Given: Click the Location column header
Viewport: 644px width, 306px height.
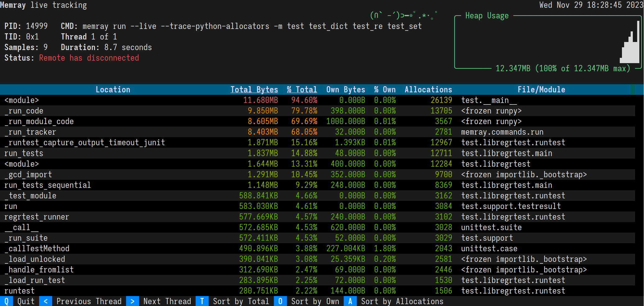Looking at the screenshot, I should click(113, 90).
